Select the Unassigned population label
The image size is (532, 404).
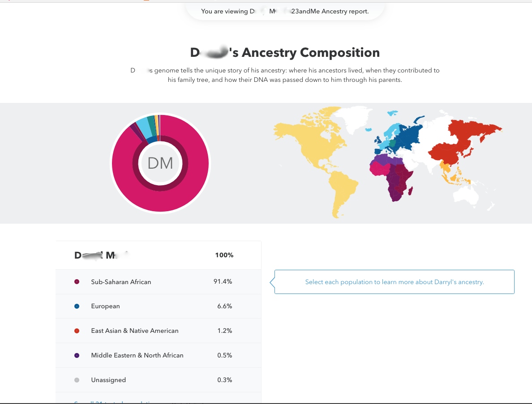pos(108,380)
